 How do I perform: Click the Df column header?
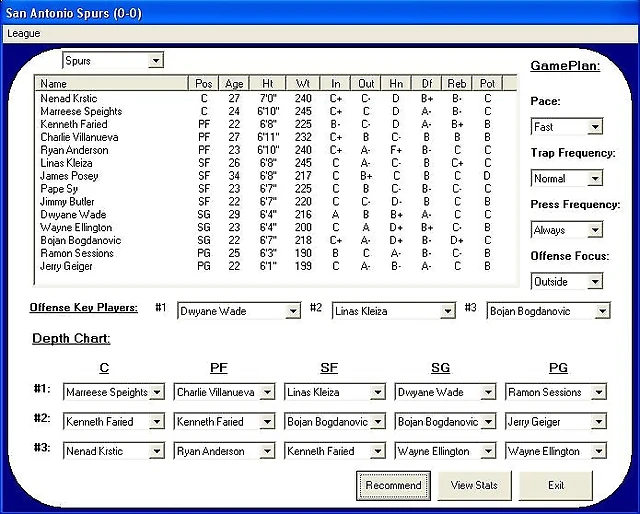point(427,83)
